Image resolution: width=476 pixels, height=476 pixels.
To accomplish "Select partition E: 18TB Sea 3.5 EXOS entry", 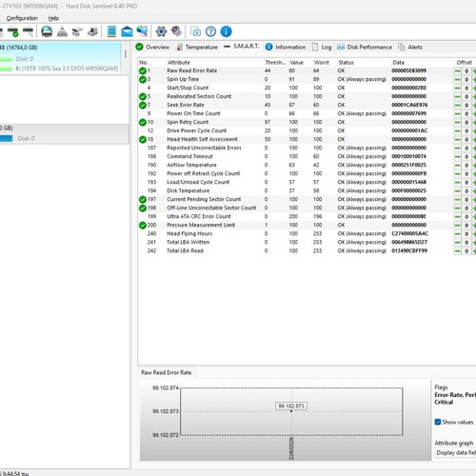I will pyautogui.click(x=67, y=69).
